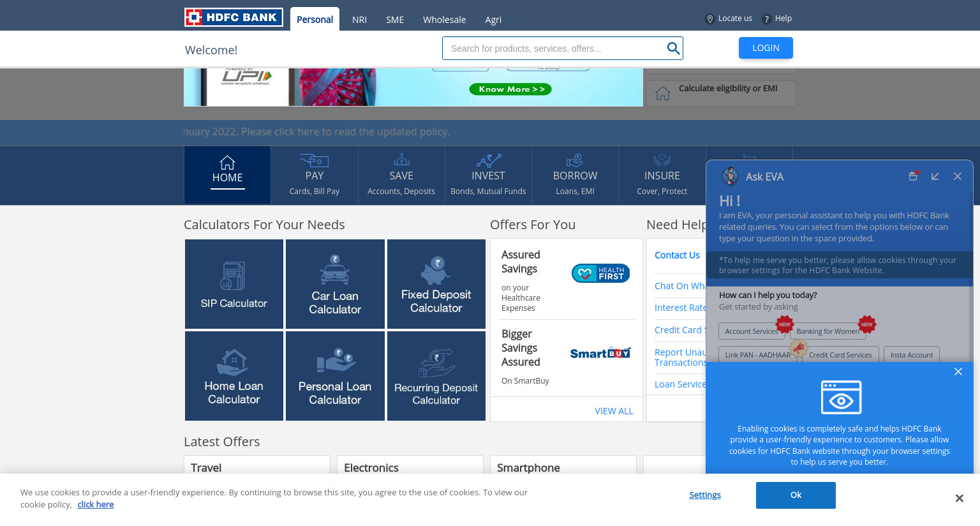Select Account Services chip in EVA
The width and height of the screenshot is (980, 526).
pyautogui.click(x=752, y=331)
